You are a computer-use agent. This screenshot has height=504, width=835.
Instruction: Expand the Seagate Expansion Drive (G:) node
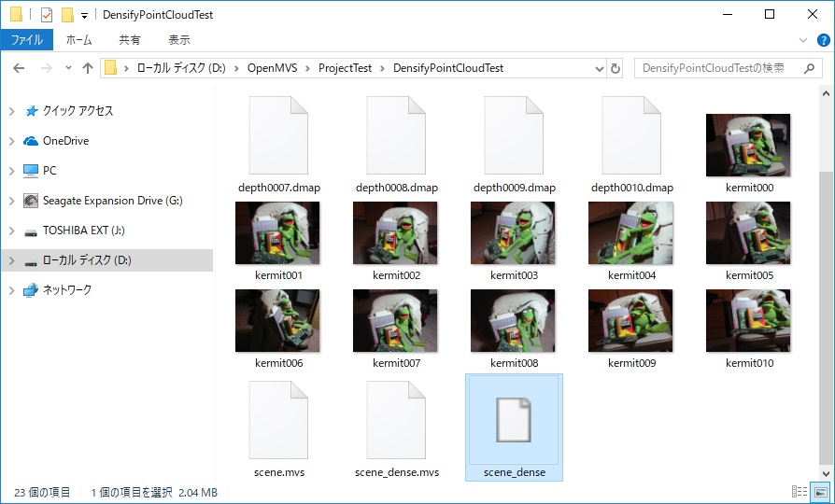point(12,201)
